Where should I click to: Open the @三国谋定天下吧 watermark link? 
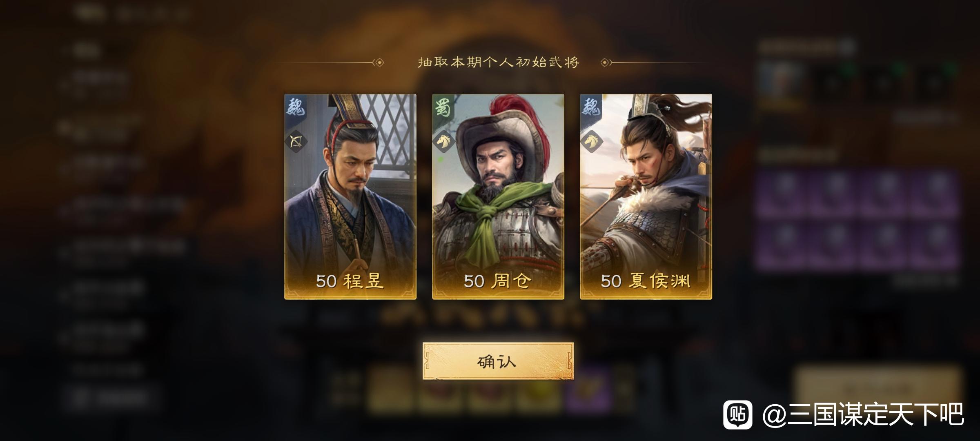863,415
